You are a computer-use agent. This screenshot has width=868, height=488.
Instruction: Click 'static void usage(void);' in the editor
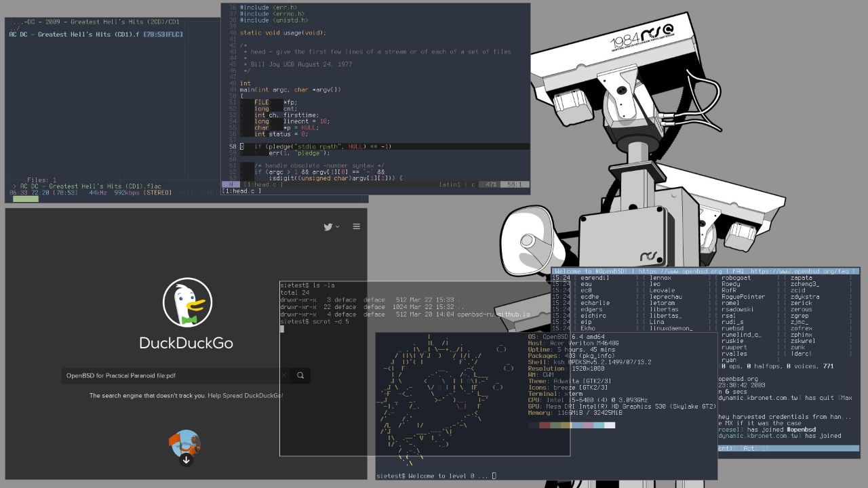pyautogui.click(x=283, y=33)
